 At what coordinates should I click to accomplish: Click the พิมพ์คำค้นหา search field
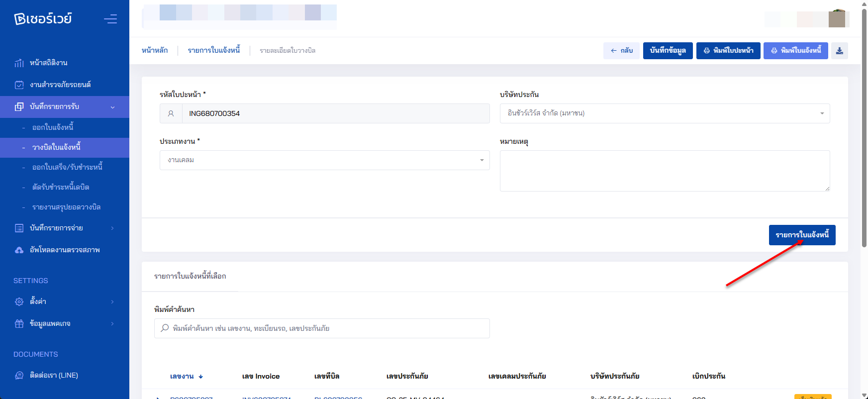pos(322,328)
